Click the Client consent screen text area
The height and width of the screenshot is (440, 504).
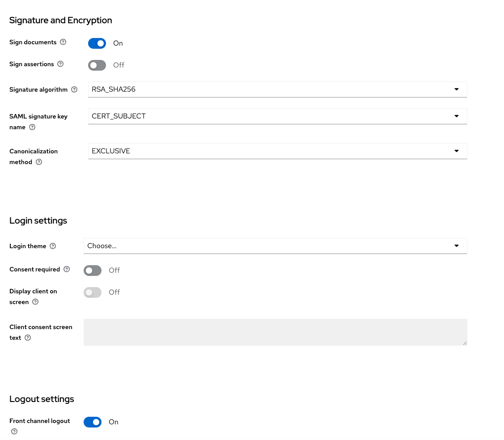coord(275,332)
